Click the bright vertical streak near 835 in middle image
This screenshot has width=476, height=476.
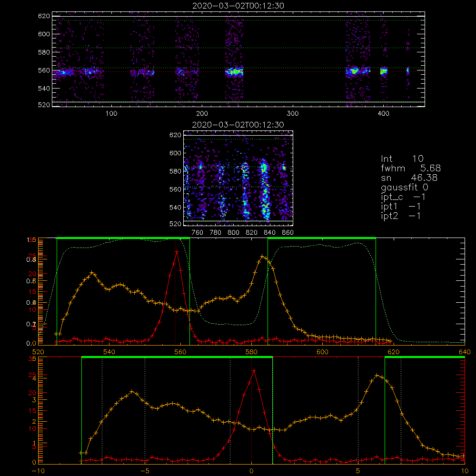[x=265, y=189]
